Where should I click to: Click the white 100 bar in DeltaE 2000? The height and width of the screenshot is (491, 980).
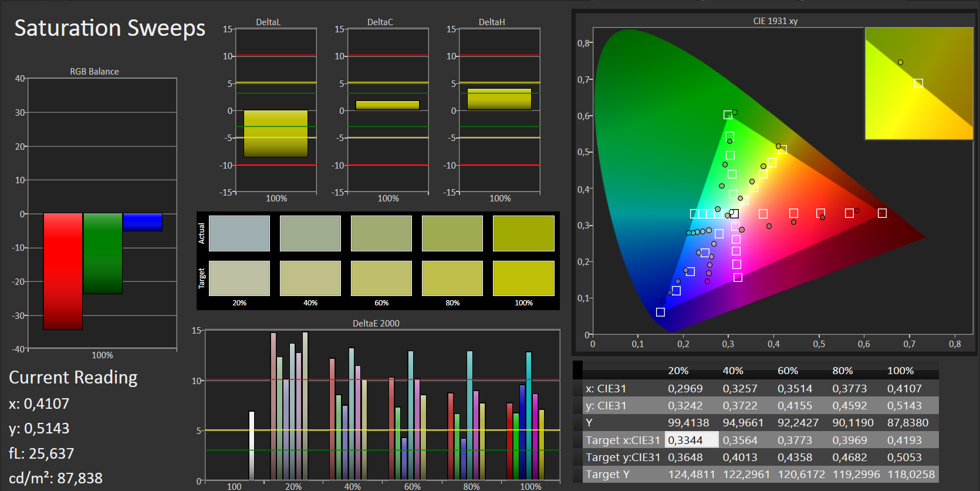(252, 445)
